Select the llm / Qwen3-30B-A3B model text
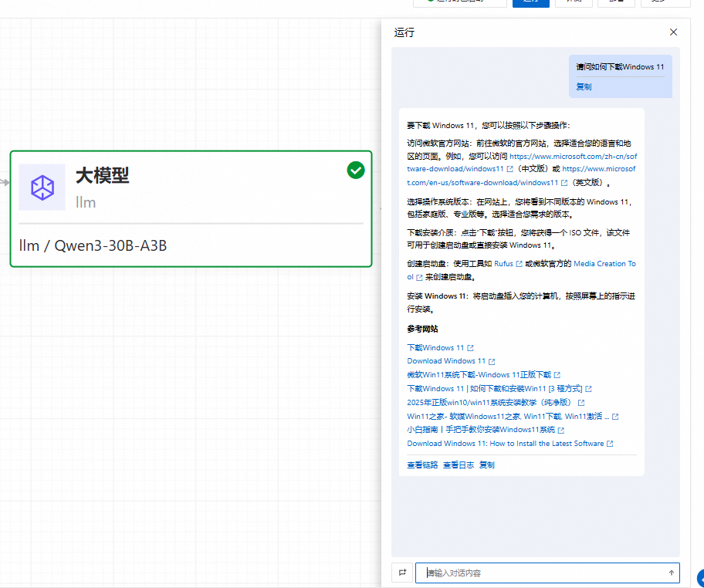Viewport: 704px width, 588px height. tap(93, 246)
